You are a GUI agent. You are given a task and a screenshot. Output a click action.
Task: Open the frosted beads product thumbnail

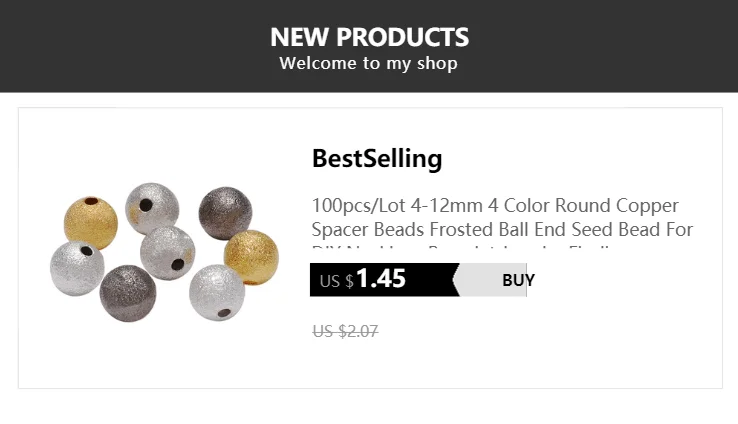click(x=165, y=250)
